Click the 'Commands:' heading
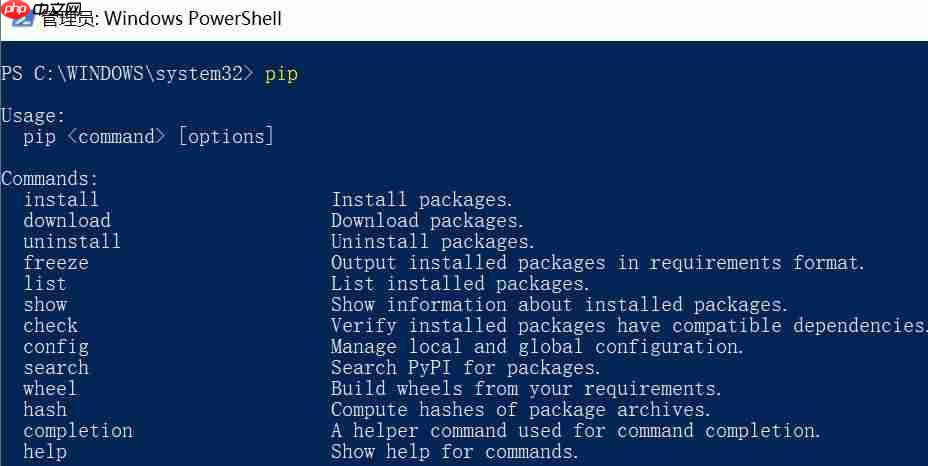Image resolution: width=928 pixels, height=466 pixels. point(50,179)
